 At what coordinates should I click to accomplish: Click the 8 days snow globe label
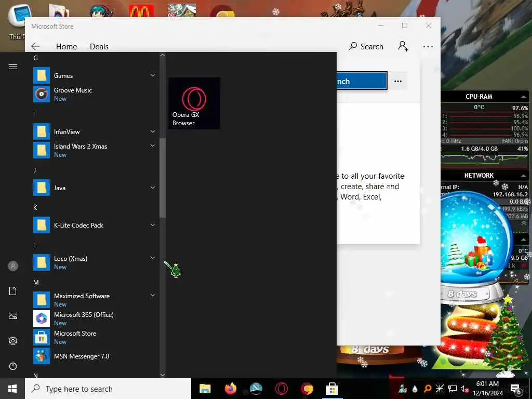462,294
